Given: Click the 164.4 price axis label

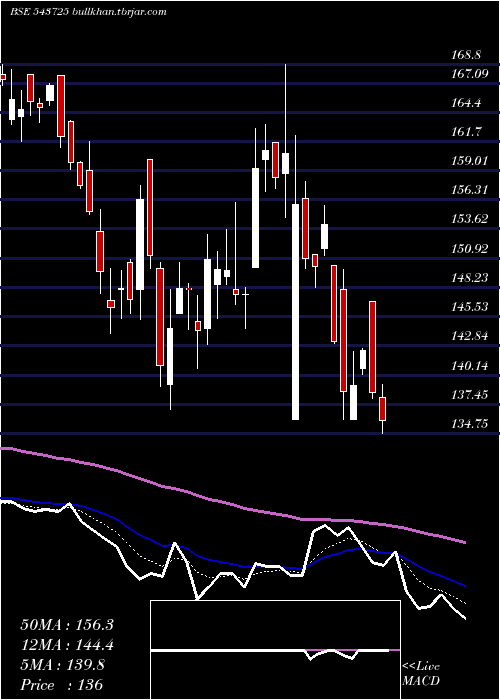Looking at the screenshot, I should 466,103.
